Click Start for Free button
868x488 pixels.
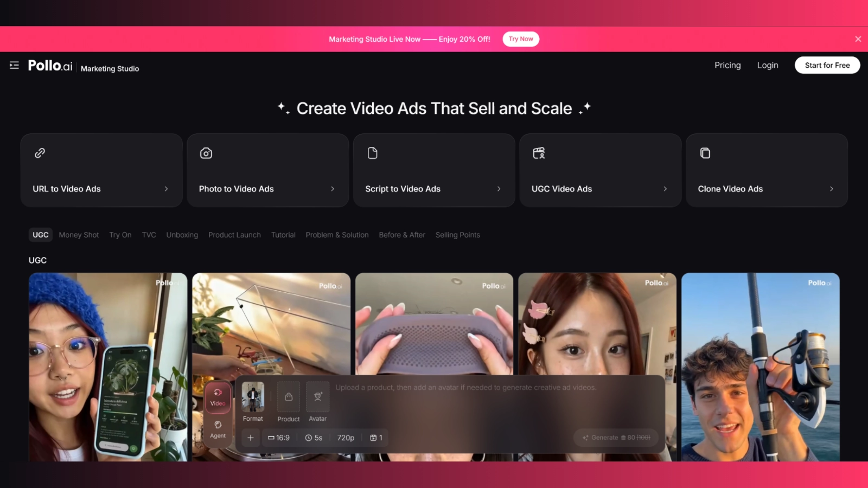pos(827,65)
